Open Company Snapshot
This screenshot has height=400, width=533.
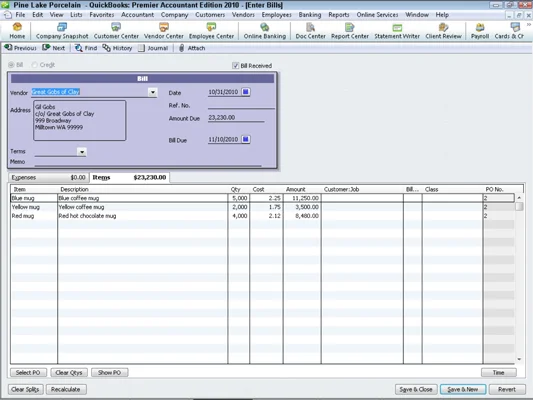tap(62, 31)
